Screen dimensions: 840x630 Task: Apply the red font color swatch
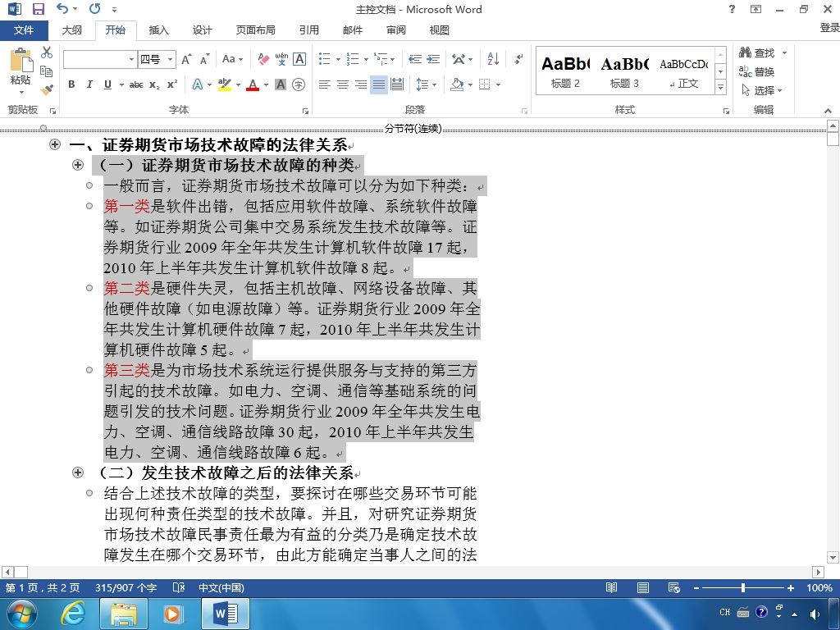click(x=253, y=84)
